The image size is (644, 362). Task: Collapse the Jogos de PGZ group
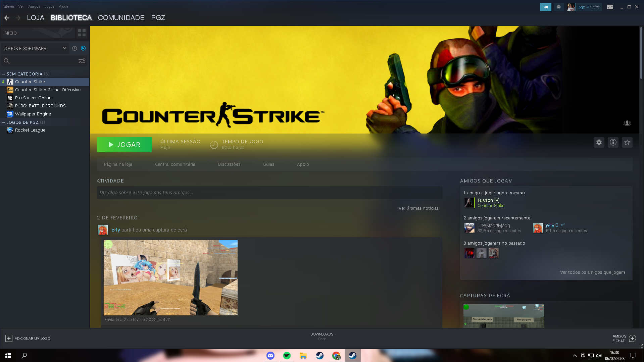click(x=3, y=122)
